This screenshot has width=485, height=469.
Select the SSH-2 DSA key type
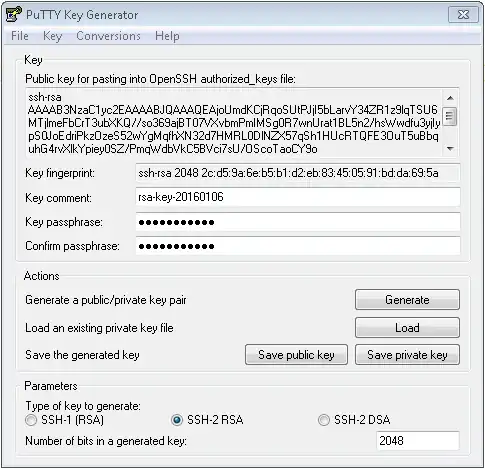(x=324, y=420)
